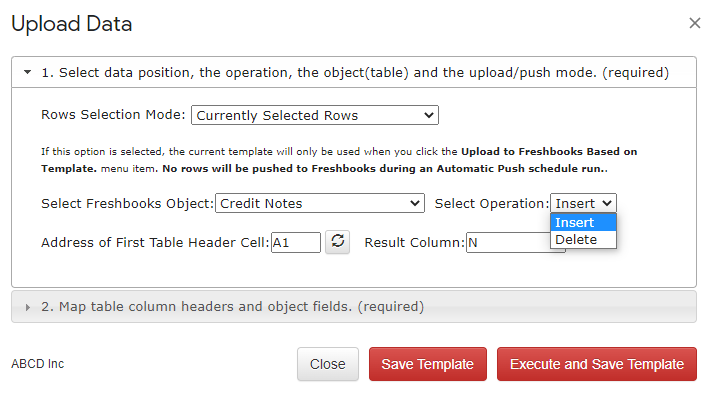Click the ABCD Inc company label
This screenshot has width=711, height=406.
click(x=38, y=364)
